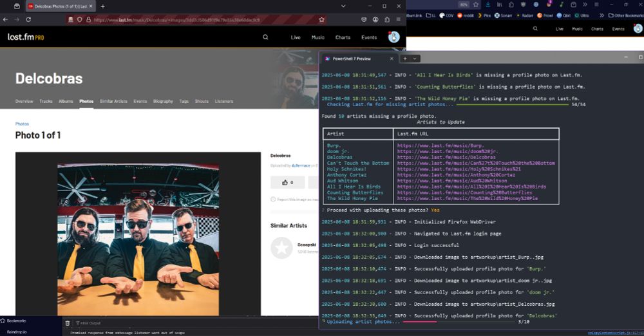
Task: Show more bookmarks chevron in background Firefox
Action: tap(601, 15)
